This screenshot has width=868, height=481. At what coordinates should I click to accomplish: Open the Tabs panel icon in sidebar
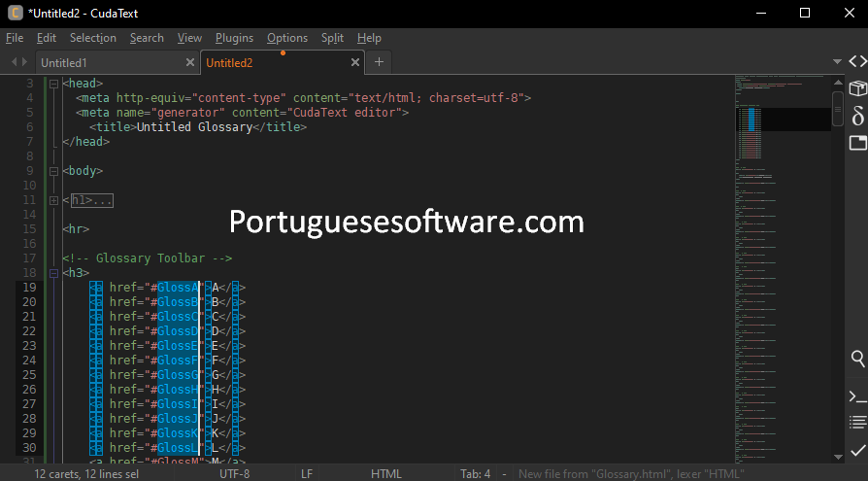857,143
